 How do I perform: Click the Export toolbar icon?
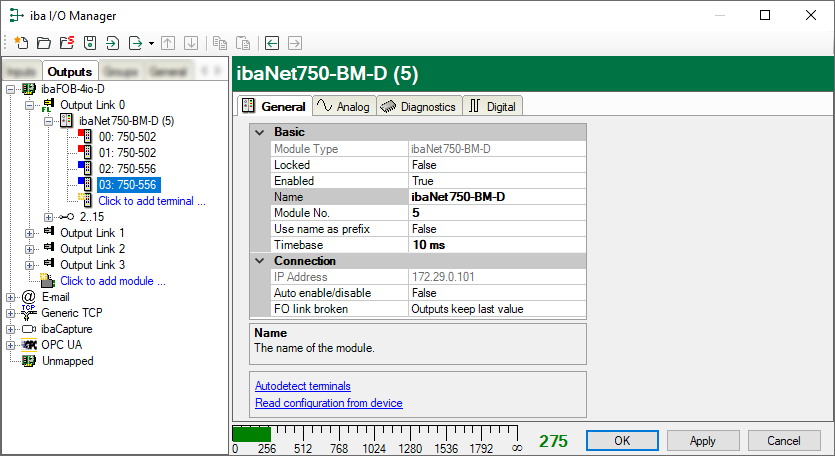pos(135,43)
